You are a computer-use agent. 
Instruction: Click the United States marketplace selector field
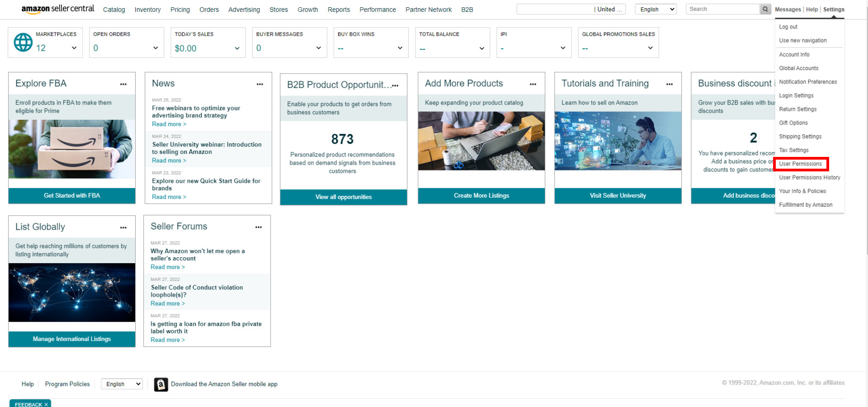[571, 9]
